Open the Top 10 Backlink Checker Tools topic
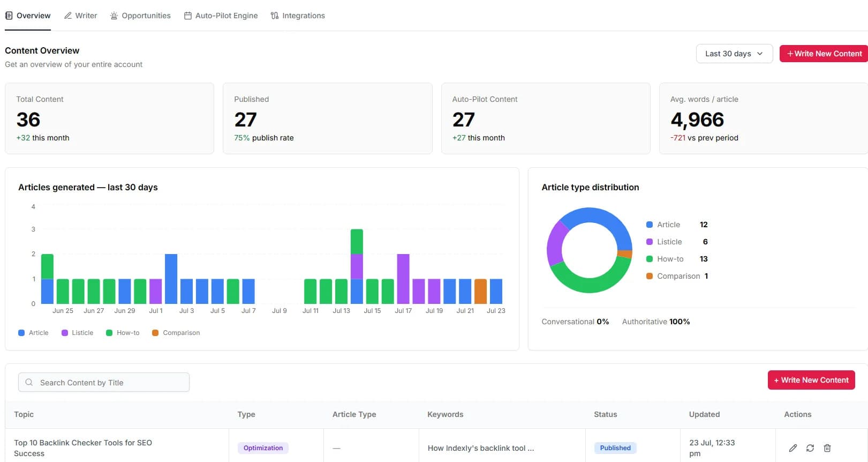The height and width of the screenshot is (462, 868). [x=83, y=448]
